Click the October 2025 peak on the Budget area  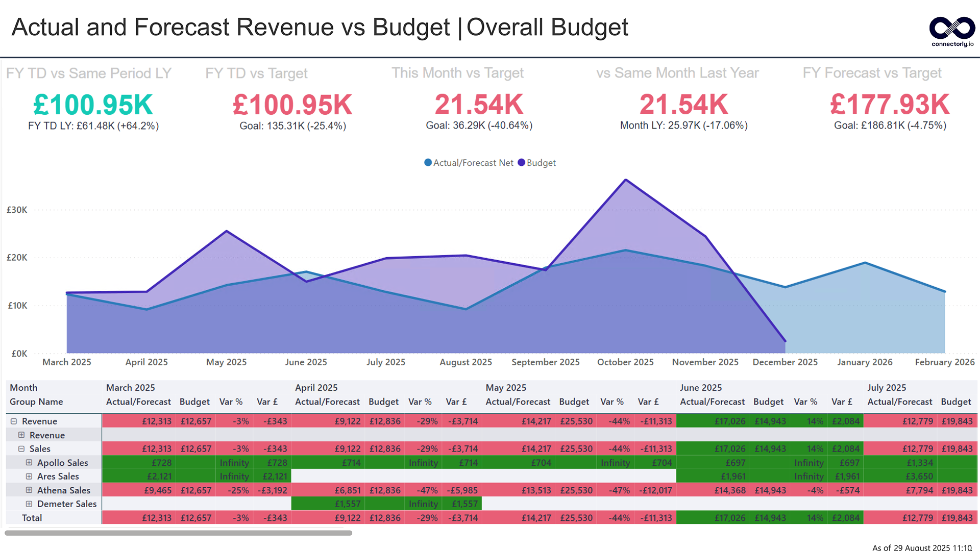pos(626,180)
